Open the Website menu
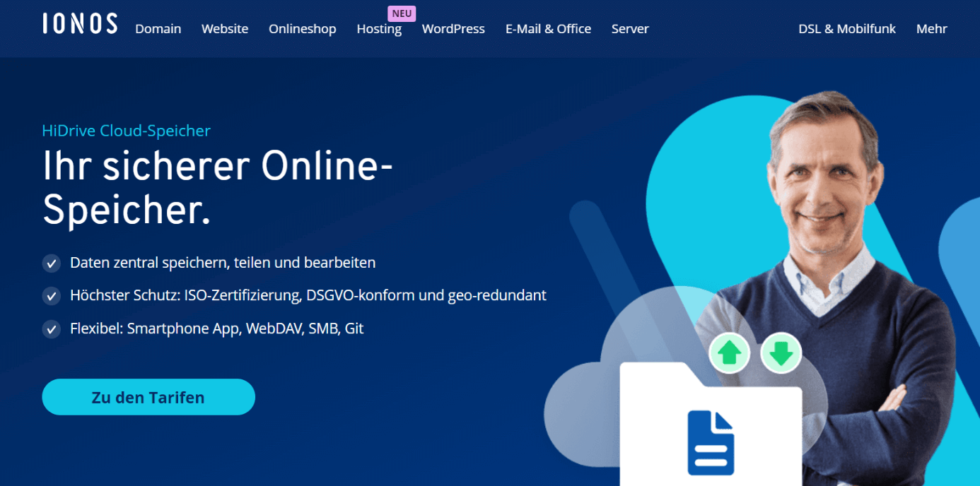The image size is (980, 486). tap(225, 29)
